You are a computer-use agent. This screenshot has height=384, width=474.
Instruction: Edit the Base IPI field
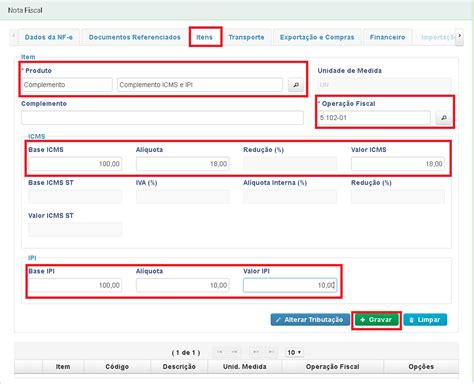tap(75, 285)
